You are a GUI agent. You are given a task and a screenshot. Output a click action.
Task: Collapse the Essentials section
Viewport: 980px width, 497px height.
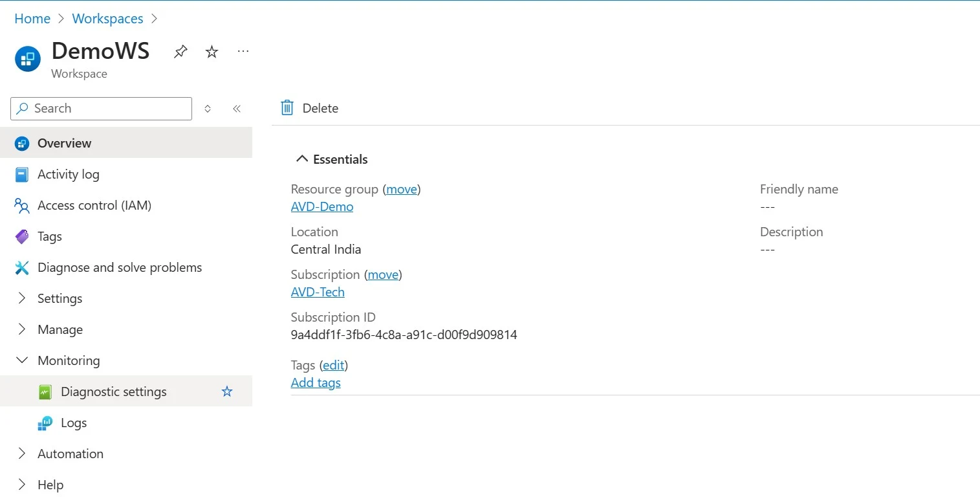coord(301,159)
